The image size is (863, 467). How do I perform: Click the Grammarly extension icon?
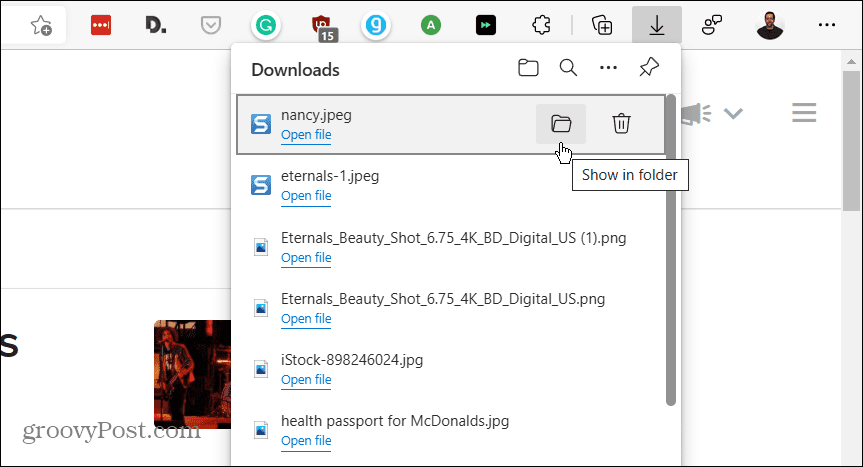pos(265,26)
